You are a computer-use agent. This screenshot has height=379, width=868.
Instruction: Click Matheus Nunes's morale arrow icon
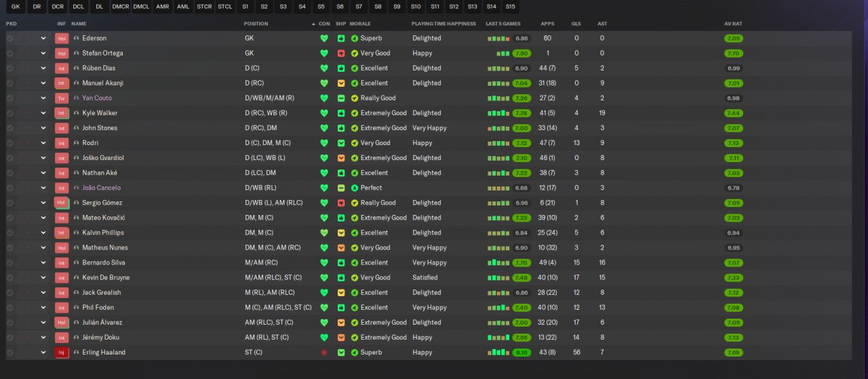[354, 248]
